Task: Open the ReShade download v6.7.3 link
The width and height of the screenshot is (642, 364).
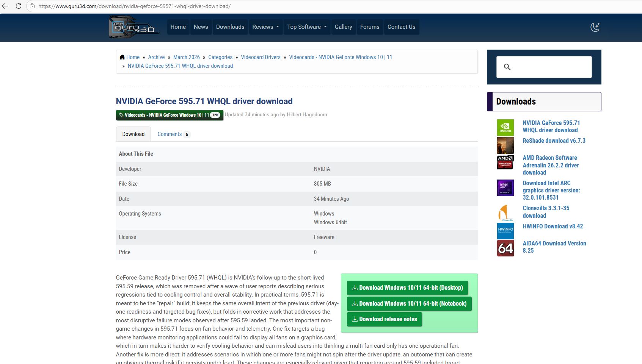Action: (x=554, y=141)
